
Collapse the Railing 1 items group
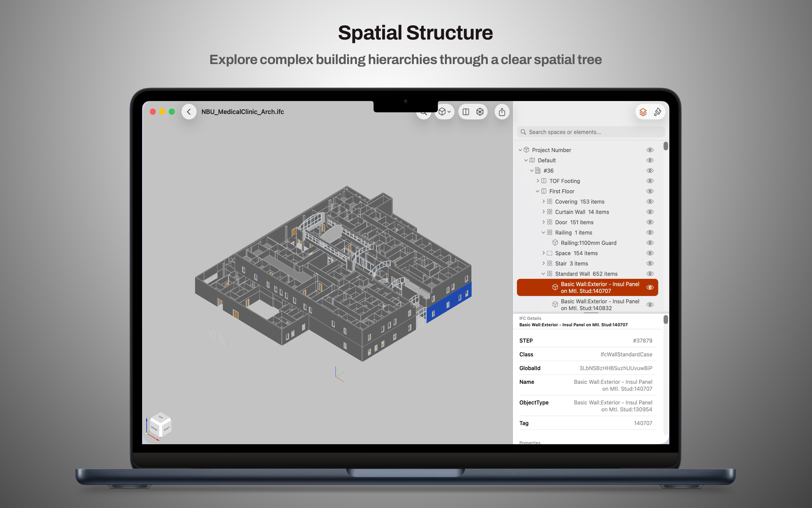(543, 233)
